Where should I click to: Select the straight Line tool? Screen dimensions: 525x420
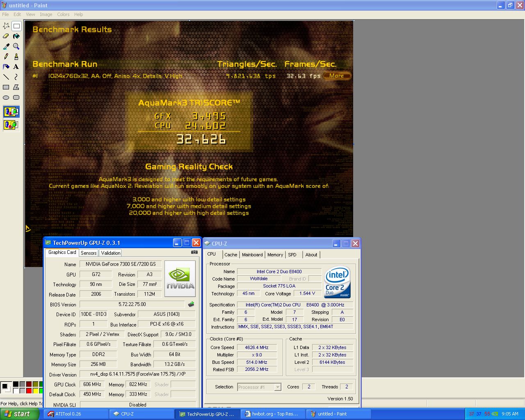click(x=6, y=77)
